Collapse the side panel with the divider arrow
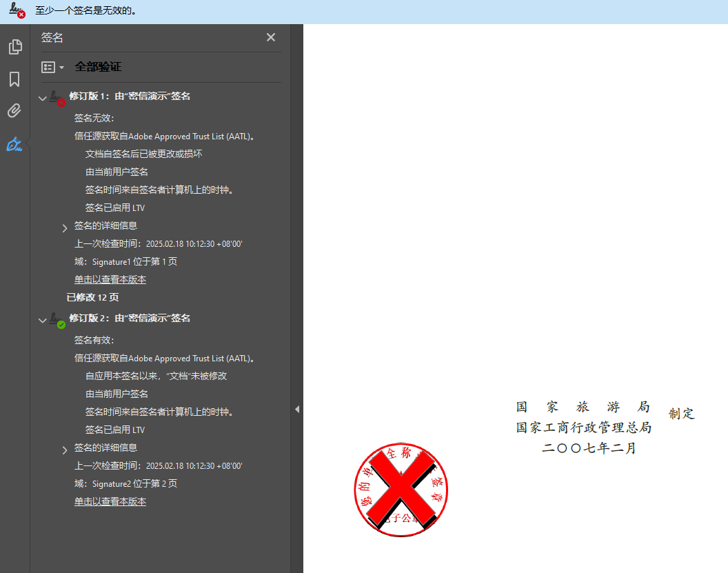Viewport: 728px width, 573px height. (x=297, y=409)
